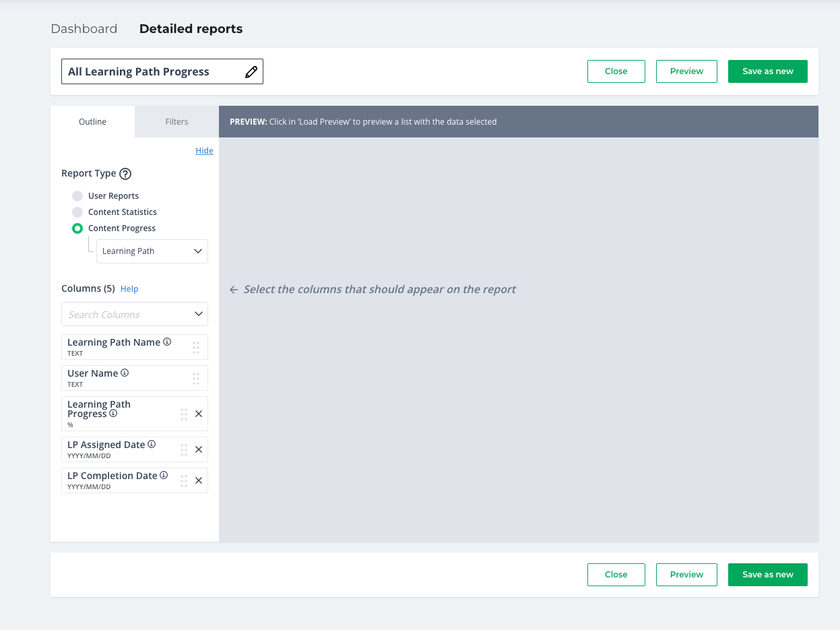Click info icon next to Learning Path Progress
Screen dimensions: 840x630
(x=113, y=413)
